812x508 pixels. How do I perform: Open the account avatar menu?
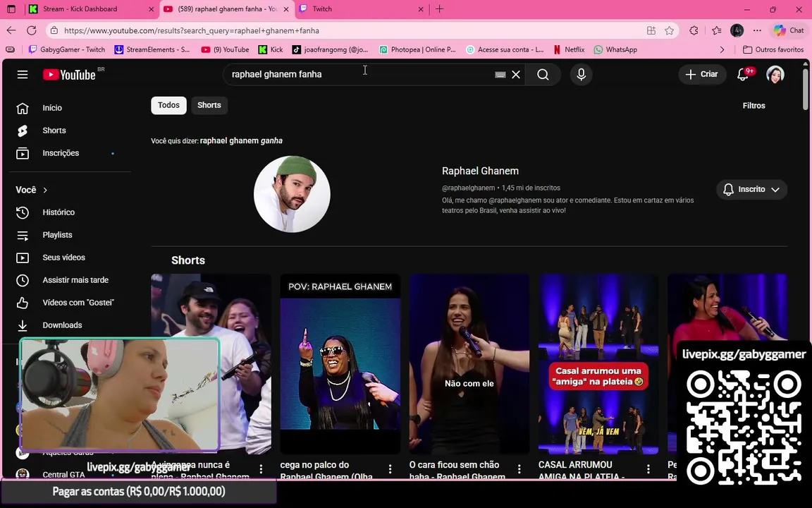tap(775, 75)
